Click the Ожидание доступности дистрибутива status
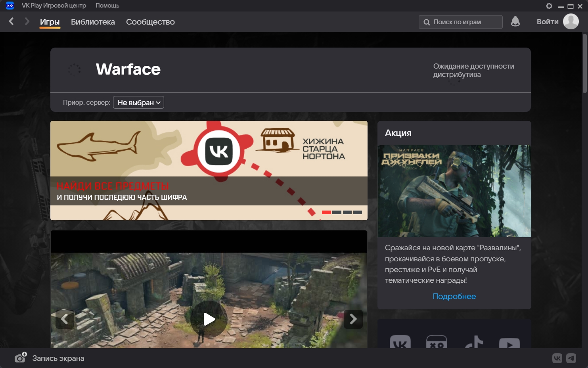 (x=474, y=70)
